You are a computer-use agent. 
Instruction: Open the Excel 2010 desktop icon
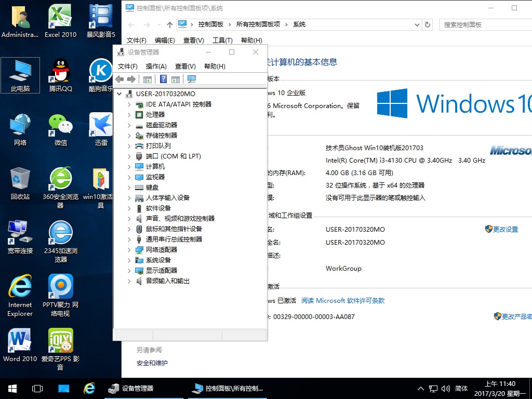[x=60, y=20]
